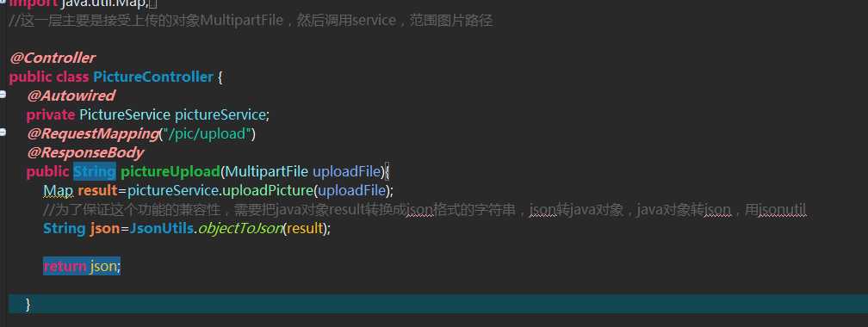This screenshot has width=868, height=327.
Task: Click the Chinese comment above @Controller
Action: [x=251, y=22]
